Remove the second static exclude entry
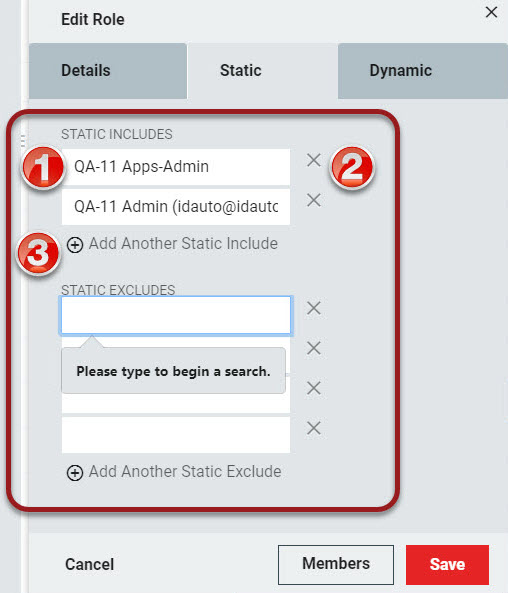This screenshot has height=593, width=508. 314,348
